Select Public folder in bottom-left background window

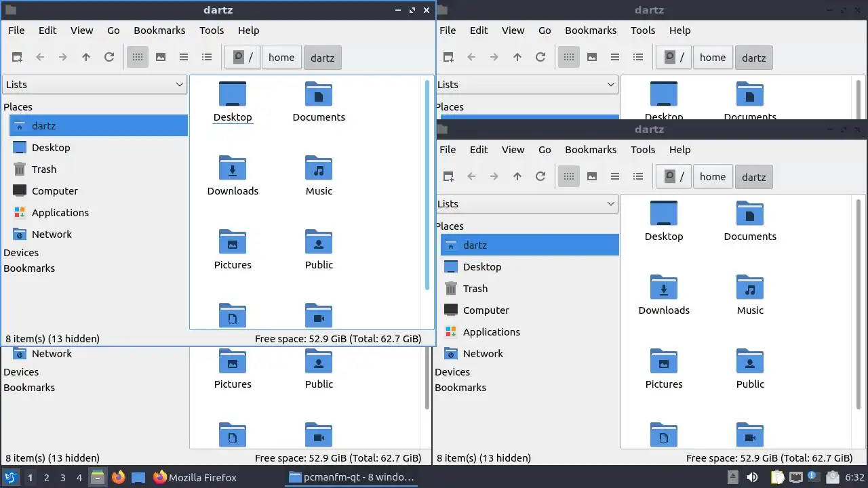(x=319, y=369)
